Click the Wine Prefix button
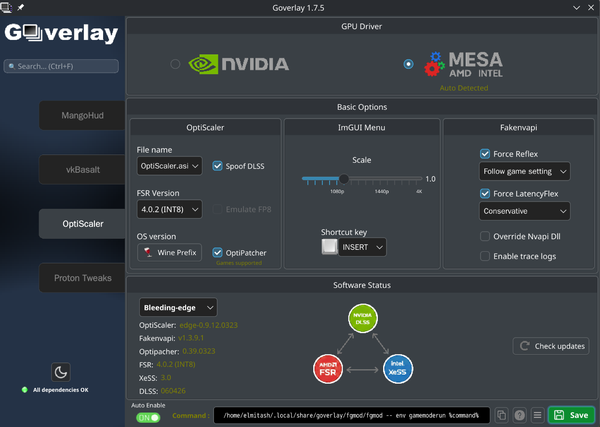This screenshot has height=427, width=600. pos(169,253)
